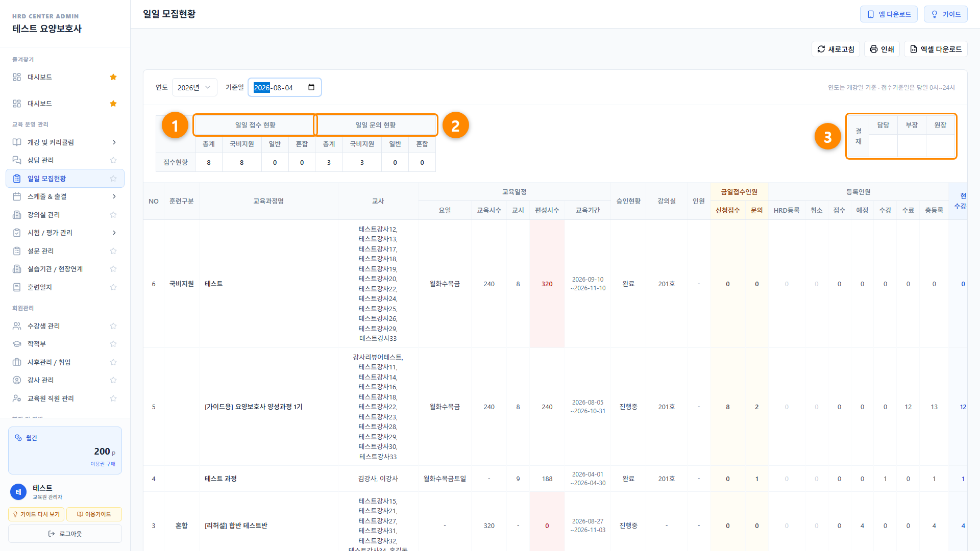Click the 기준일 date input field
The width and height of the screenshot is (980, 551).
[285, 87]
